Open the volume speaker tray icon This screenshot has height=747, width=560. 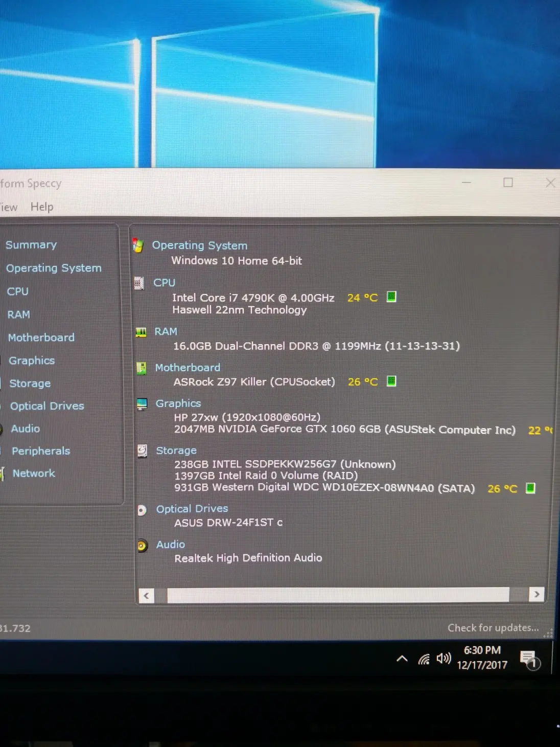click(x=444, y=659)
